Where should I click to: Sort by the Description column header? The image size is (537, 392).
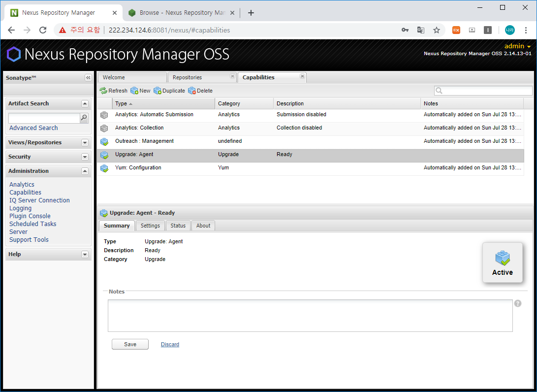tap(347, 103)
